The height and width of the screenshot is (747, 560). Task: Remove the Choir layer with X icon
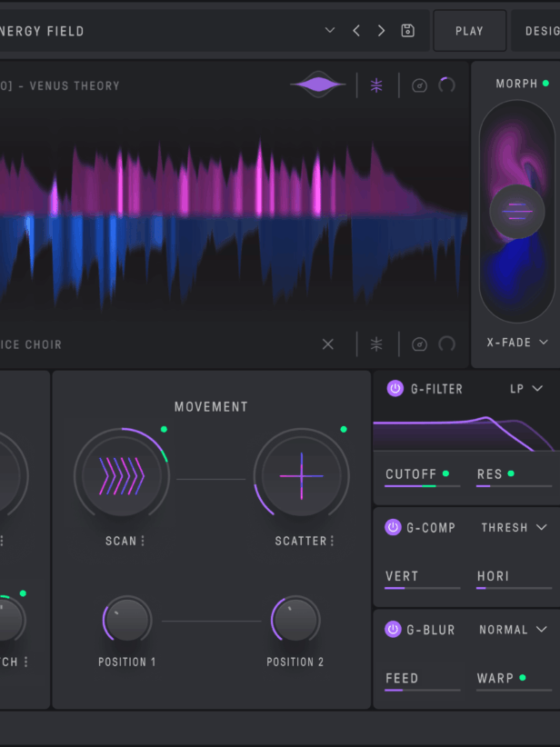[328, 344]
